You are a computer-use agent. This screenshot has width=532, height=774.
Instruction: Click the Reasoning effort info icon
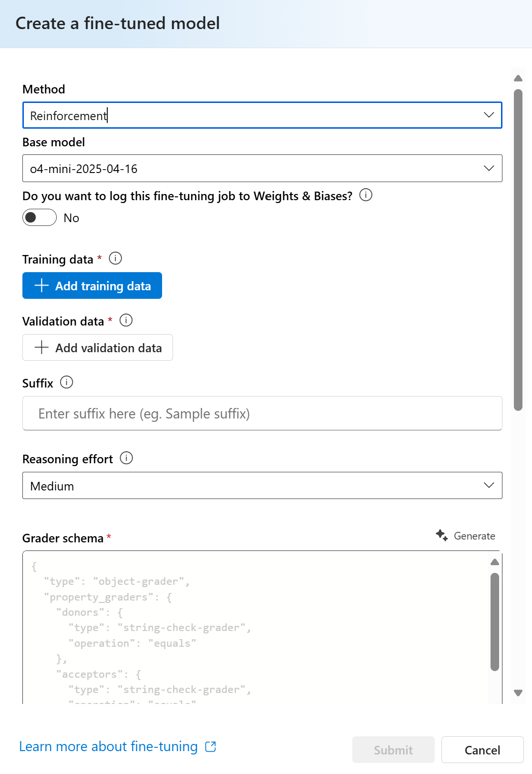coord(126,458)
